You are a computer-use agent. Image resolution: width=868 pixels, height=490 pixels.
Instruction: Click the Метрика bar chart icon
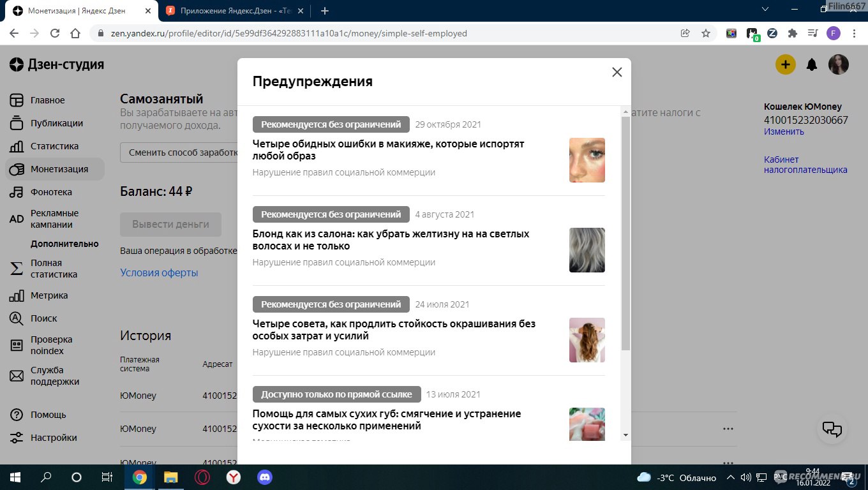tap(17, 295)
